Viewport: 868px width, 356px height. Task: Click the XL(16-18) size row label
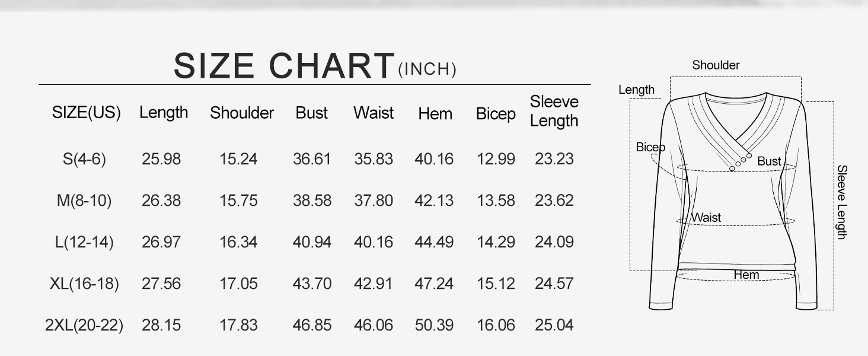click(84, 284)
